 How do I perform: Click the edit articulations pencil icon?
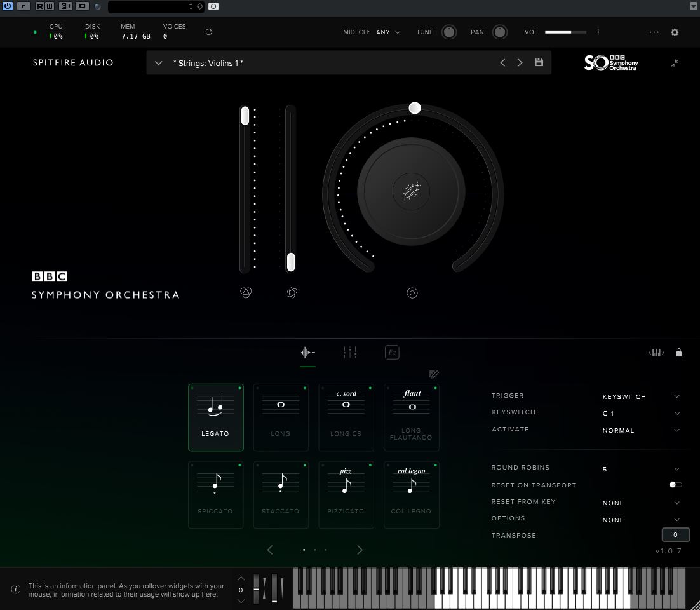click(434, 374)
